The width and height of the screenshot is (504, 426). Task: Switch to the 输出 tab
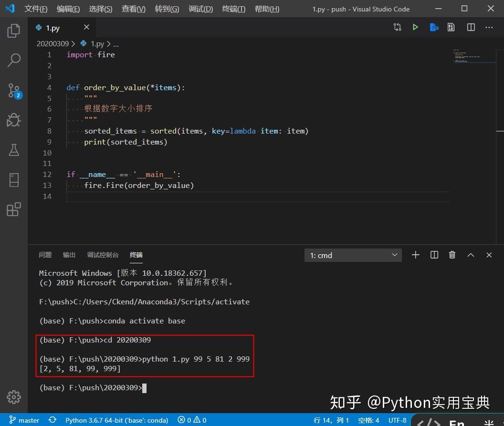click(69, 255)
